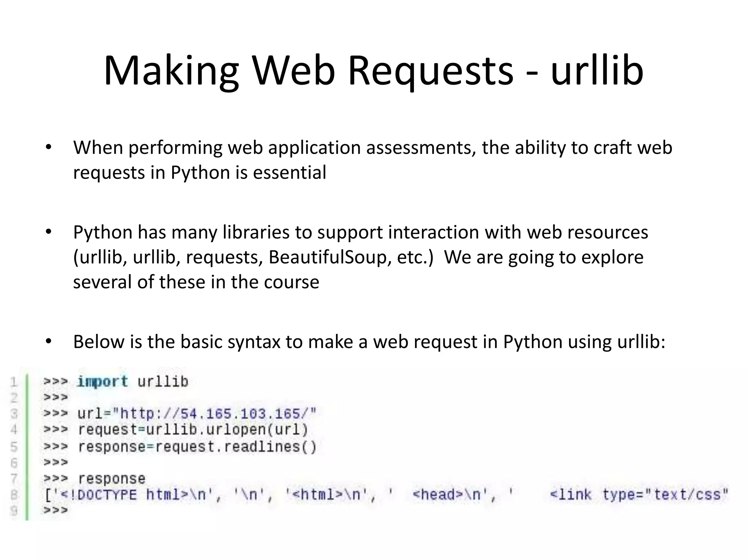Viewport: 747px width, 560px height.
Task: Click the line '(urllib, urllib, requests, BeautifulSoup, etc.)'
Action: pyautogui.click(x=253, y=257)
